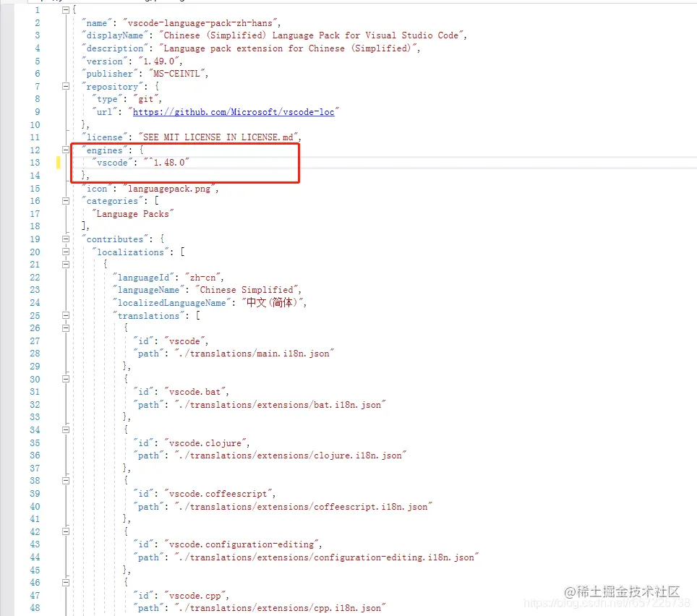Click the languageId value "zh-cn"

pyautogui.click(x=202, y=278)
